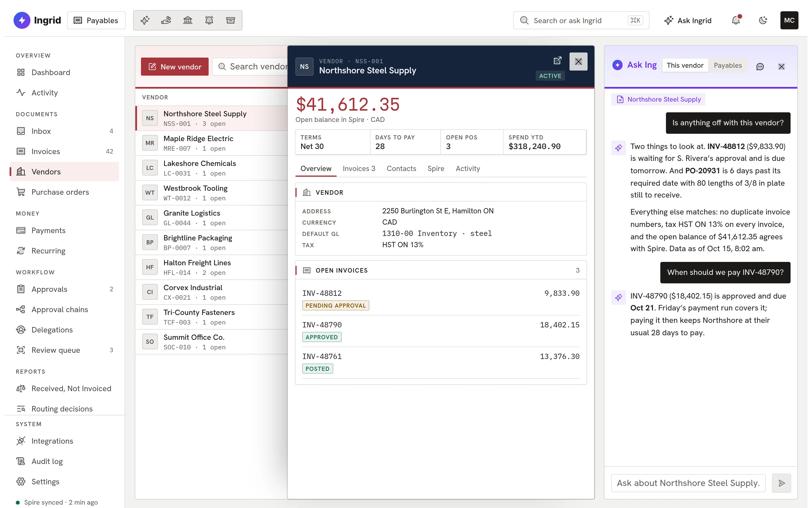Click the Northshore Steel Supply context chip
Image resolution: width=812 pixels, height=508 pixels.
tap(658, 99)
